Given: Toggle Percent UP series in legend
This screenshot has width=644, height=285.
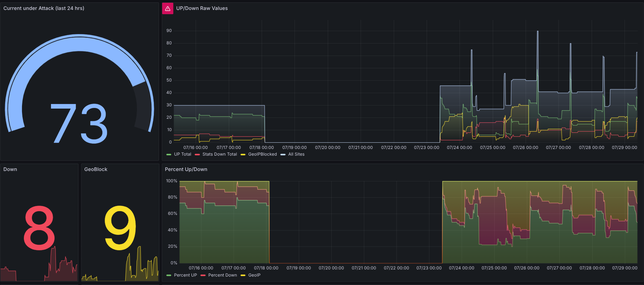Looking at the screenshot, I should click(x=185, y=275).
